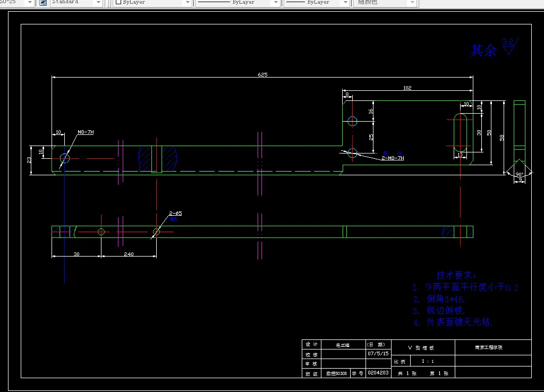Select the slotted hole in the right plate
This screenshot has width=544, height=392.
coord(461,132)
